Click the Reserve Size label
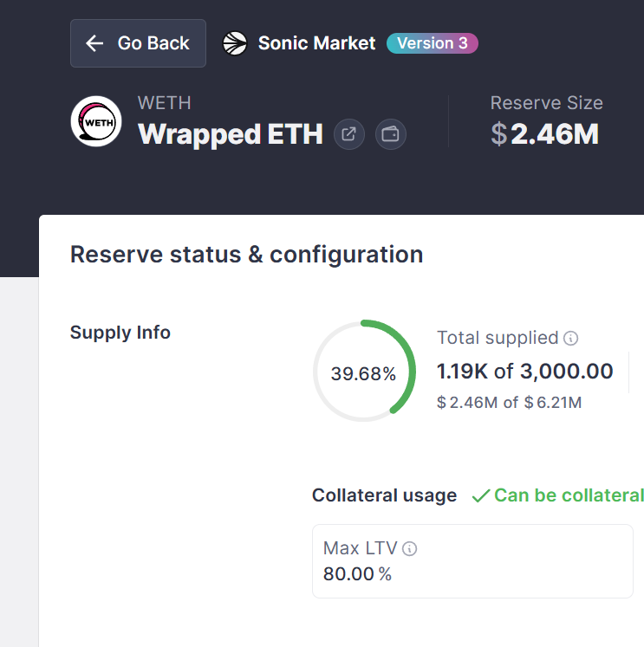644x647 pixels. click(547, 103)
